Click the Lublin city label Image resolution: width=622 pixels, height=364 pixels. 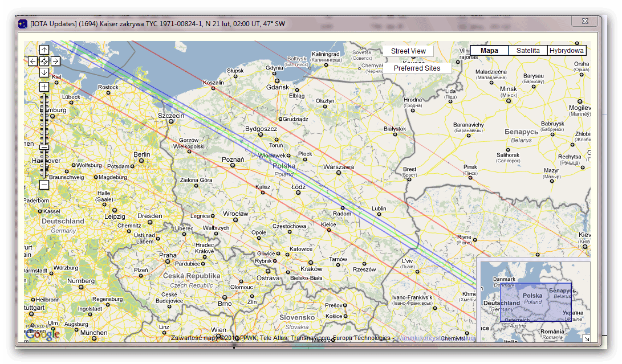(379, 208)
